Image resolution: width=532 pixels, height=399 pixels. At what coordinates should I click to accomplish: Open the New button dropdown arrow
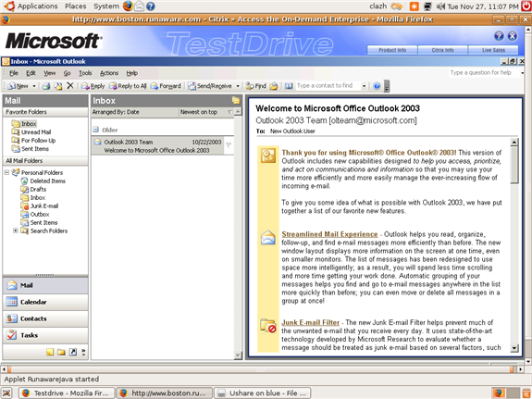click(34, 86)
